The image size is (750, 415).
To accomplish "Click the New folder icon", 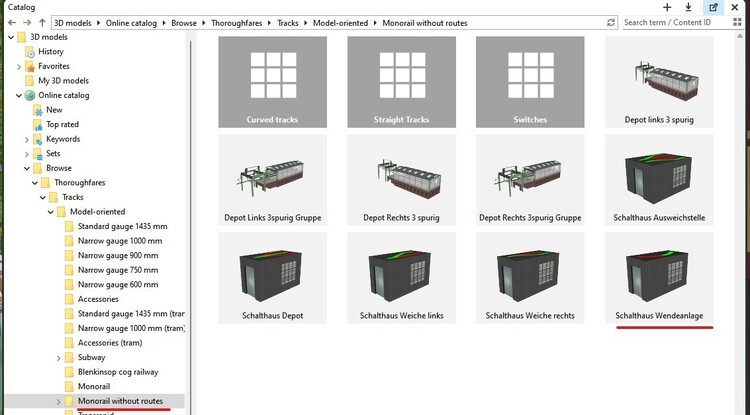I will (38, 110).
